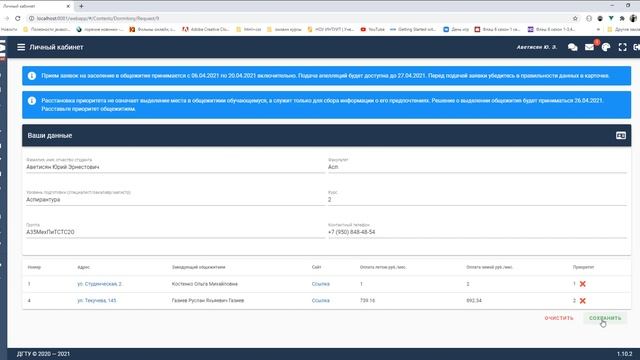Click the Заведующий общежитием column header
This screenshot has height=360, width=640.
tap(198, 267)
